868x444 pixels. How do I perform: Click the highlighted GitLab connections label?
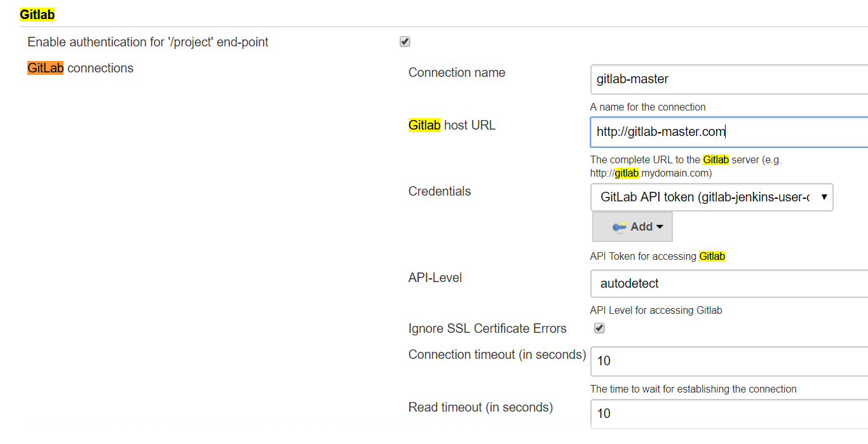click(x=45, y=68)
